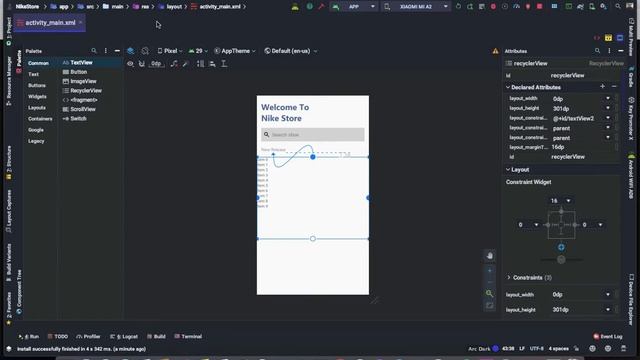Add a declared attribute with plus
This screenshot has width=640, height=360.
click(x=602, y=87)
